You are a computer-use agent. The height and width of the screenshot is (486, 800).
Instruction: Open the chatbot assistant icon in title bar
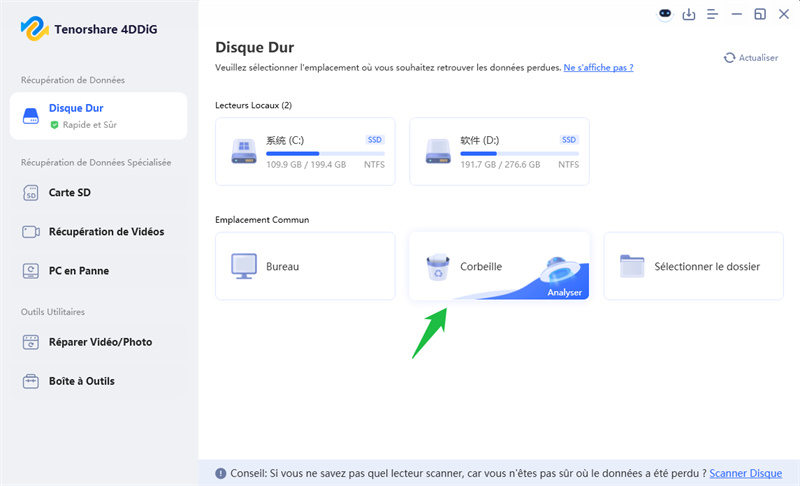(665, 14)
